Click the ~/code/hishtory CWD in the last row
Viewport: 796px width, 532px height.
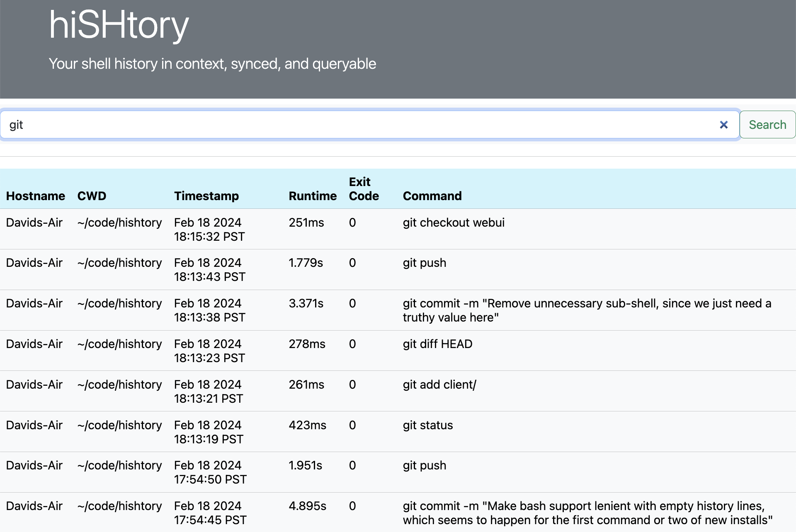point(119,506)
